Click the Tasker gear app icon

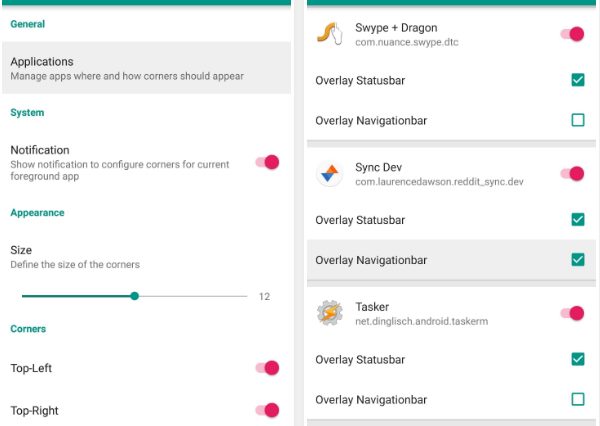[x=329, y=313]
